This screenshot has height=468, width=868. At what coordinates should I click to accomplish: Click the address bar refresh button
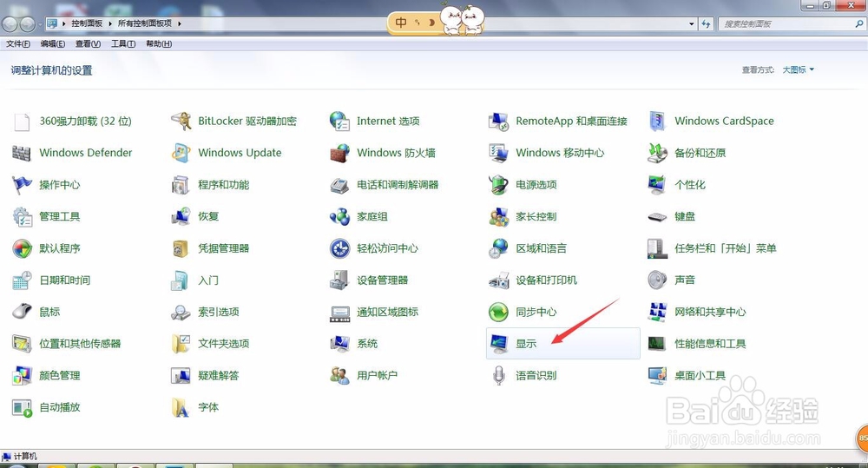pyautogui.click(x=706, y=23)
